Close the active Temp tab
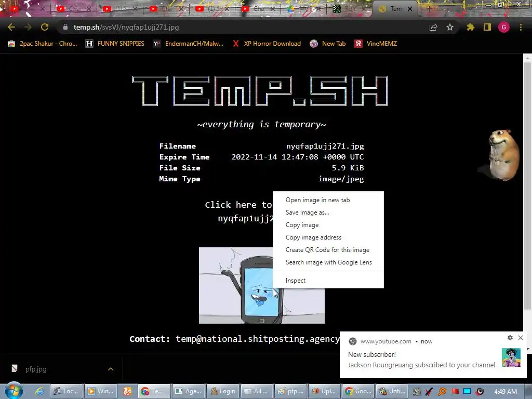The width and height of the screenshot is (532, 399). point(410,9)
